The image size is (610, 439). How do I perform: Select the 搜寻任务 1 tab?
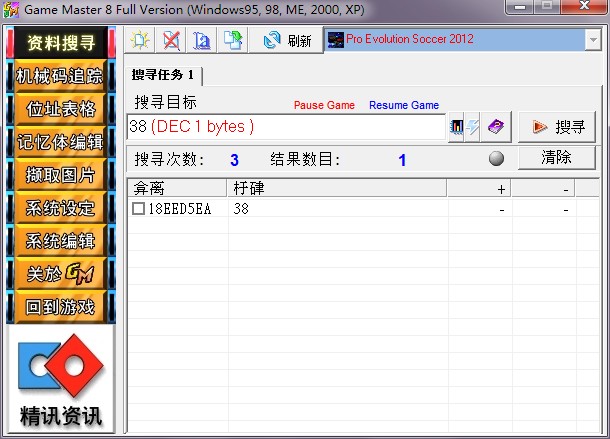click(x=163, y=75)
